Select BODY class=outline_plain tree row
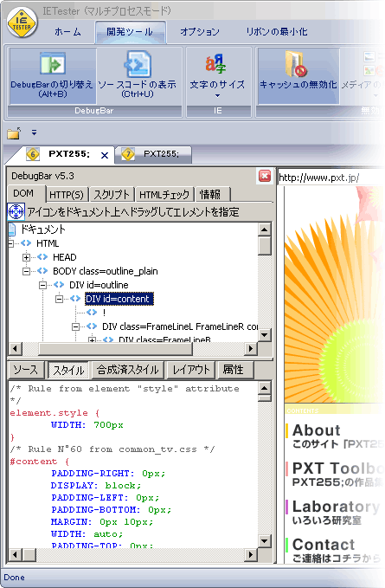 (106, 271)
